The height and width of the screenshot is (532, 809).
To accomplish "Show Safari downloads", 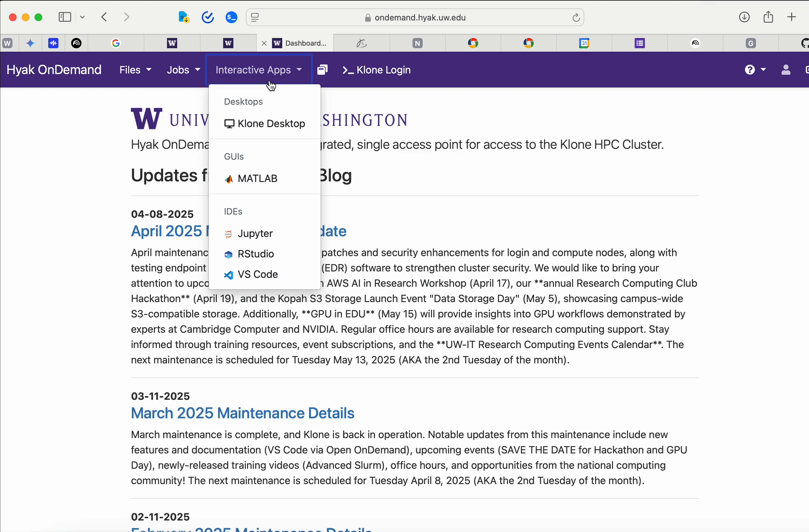I will [x=745, y=17].
